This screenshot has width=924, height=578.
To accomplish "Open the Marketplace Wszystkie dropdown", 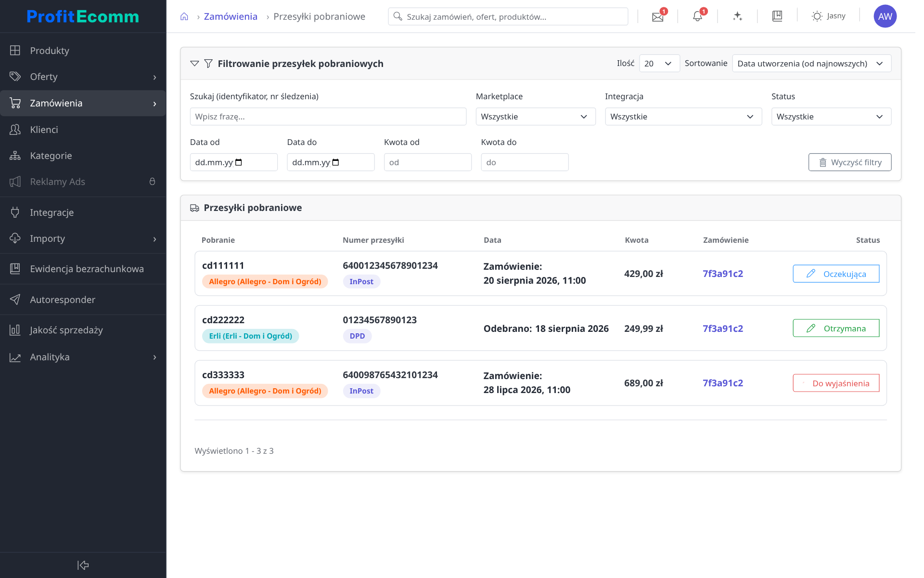I will tap(535, 117).
